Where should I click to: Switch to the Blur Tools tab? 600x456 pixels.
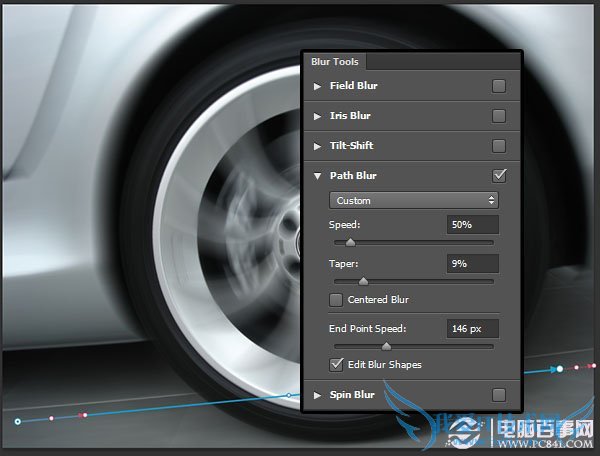tap(335, 62)
